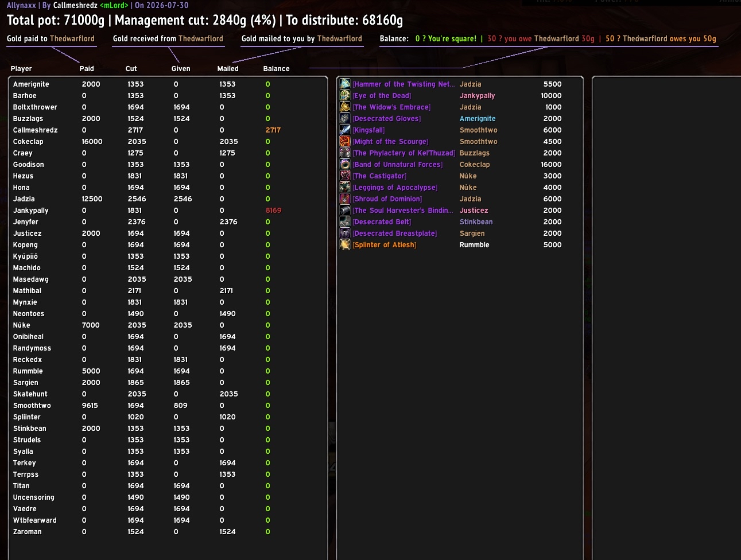The image size is (741, 560).
Task: Click buyer Jankypally beside Eye of the Dead
Action: [477, 96]
